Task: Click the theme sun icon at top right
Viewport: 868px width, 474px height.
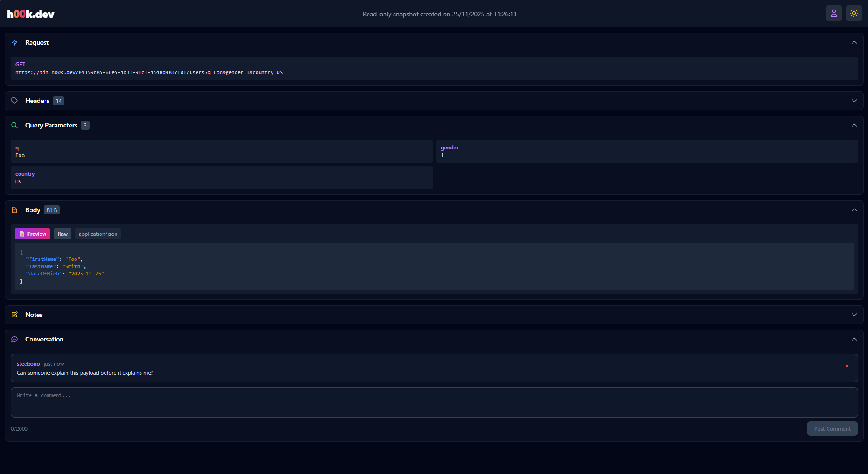Action: pos(853,13)
